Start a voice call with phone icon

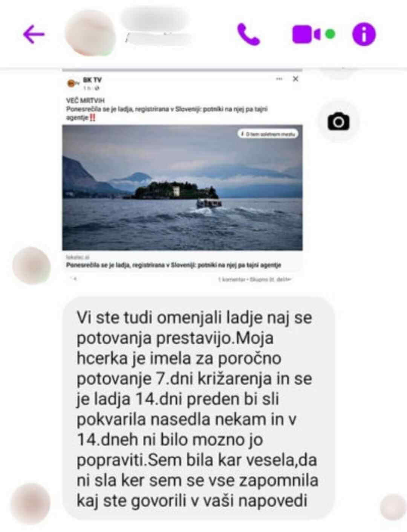tap(249, 35)
